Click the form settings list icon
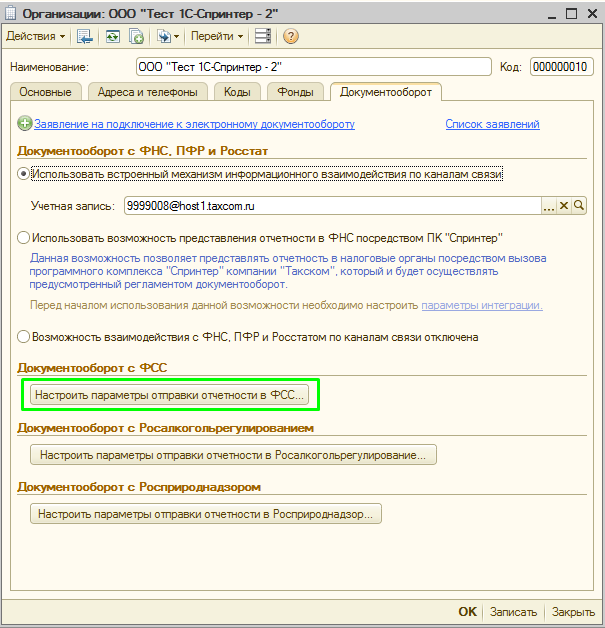Image resolution: width=605 pixels, height=628 pixels. pyautogui.click(x=263, y=36)
